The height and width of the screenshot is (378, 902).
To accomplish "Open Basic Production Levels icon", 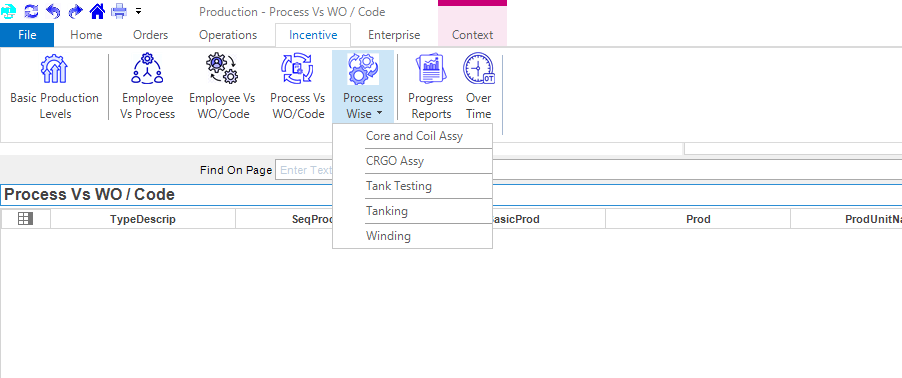I will pos(55,86).
